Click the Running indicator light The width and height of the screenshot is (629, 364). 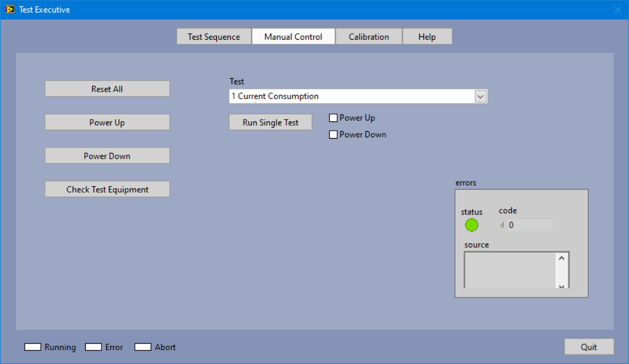click(x=33, y=347)
